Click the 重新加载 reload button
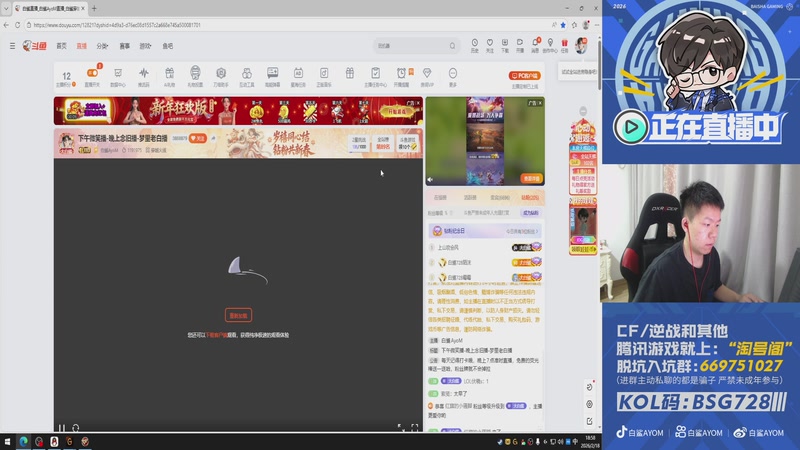Screen dimensions: 800x450 coord(238,315)
